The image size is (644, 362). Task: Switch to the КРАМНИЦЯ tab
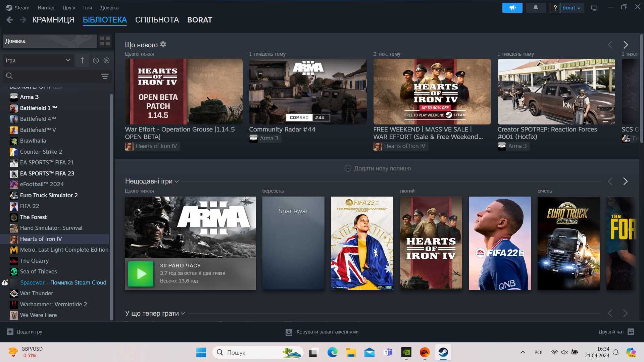click(x=53, y=20)
